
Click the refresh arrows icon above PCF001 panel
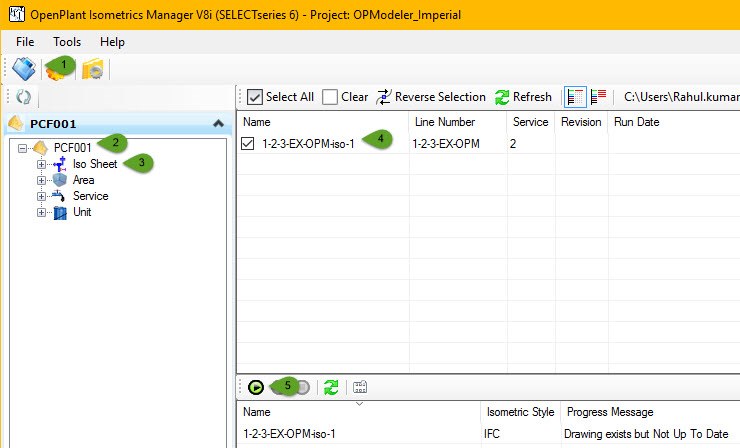[x=23, y=97]
